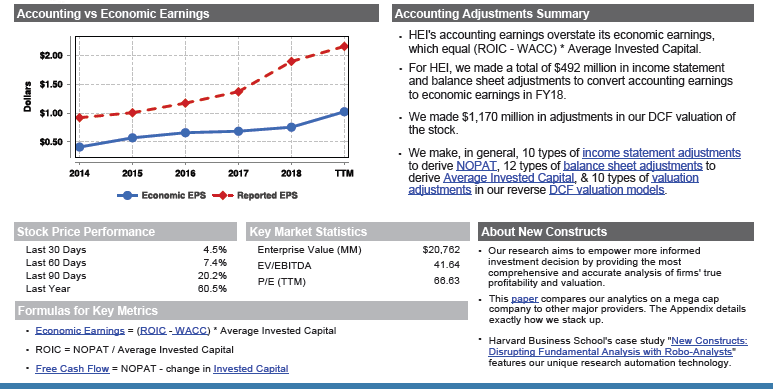The image size is (773, 392).
Task: Click the Economic Earnings formula link
Action: [80, 331]
